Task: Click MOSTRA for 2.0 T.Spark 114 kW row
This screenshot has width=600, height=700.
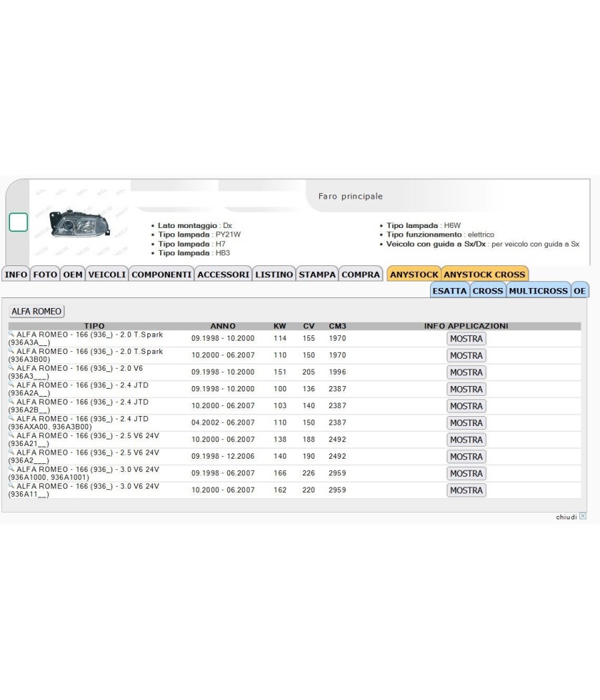Action: [466, 339]
